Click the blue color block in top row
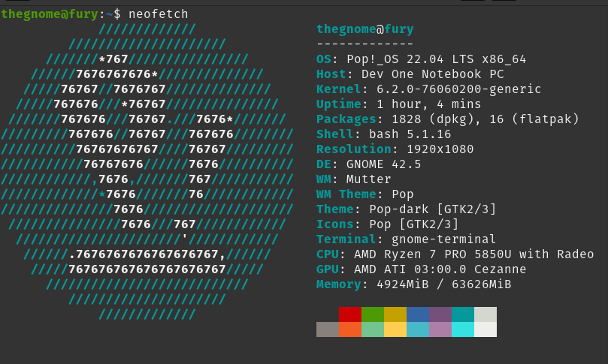The image size is (608, 364). pos(418,314)
